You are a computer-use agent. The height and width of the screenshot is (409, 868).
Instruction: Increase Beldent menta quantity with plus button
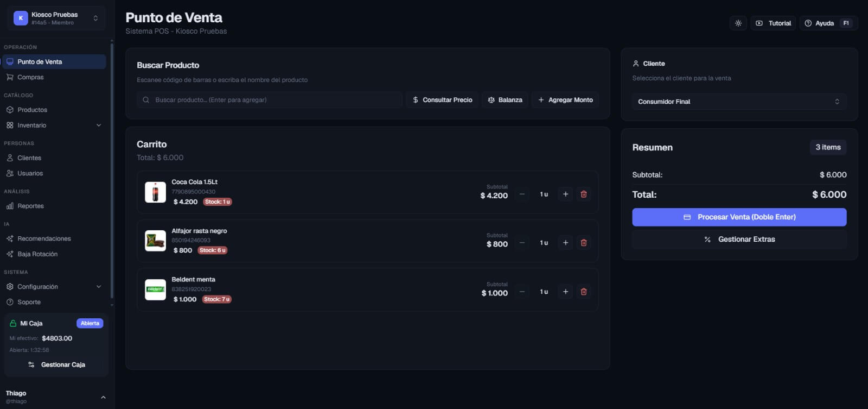(x=565, y=292)
